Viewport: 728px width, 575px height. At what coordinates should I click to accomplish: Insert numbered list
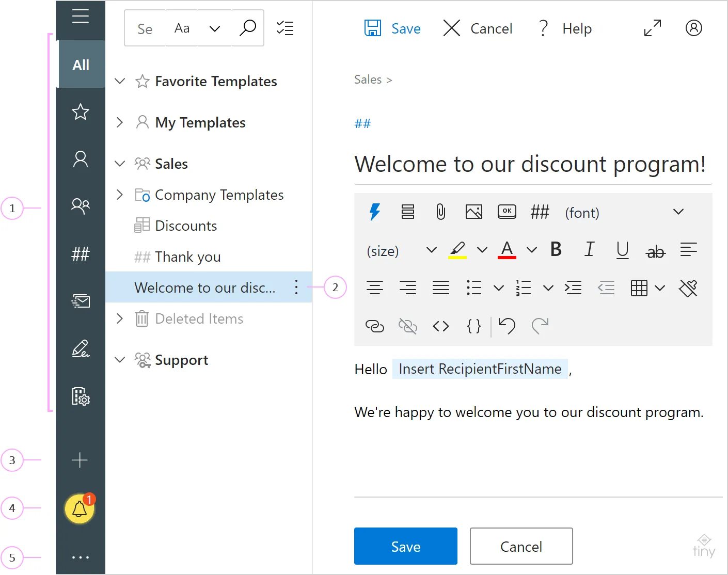pos(524,287)
